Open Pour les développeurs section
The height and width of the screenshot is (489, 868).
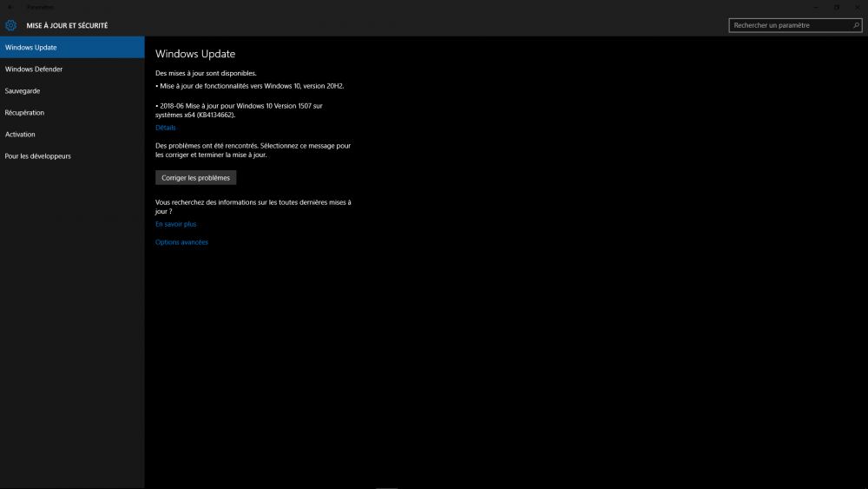72,156
